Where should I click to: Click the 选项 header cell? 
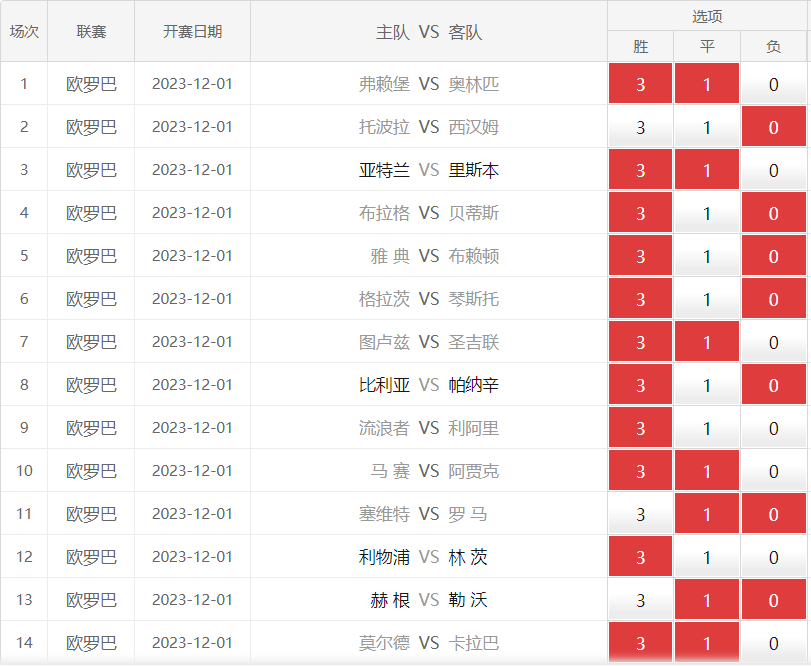[x=707, y=17]
